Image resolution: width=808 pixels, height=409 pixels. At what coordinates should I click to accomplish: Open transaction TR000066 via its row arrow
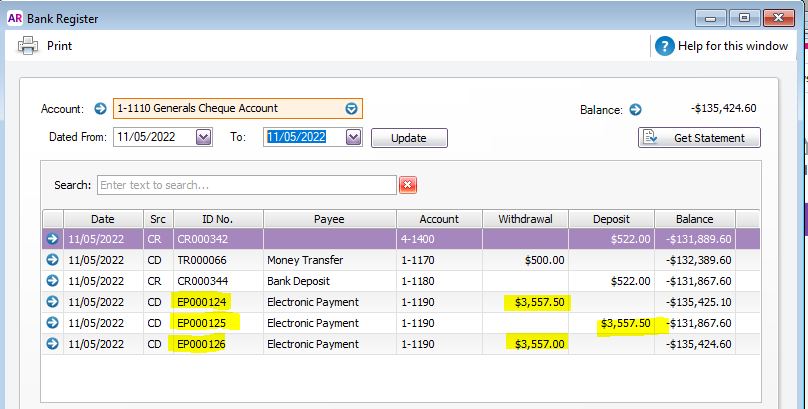coord(52,259)
